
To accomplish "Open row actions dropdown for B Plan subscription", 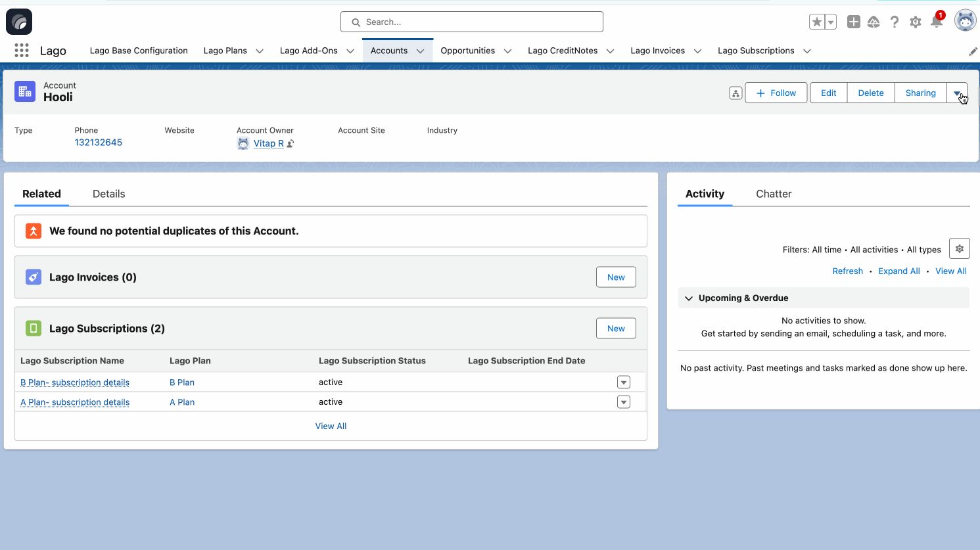I will [x=624, y=382].
